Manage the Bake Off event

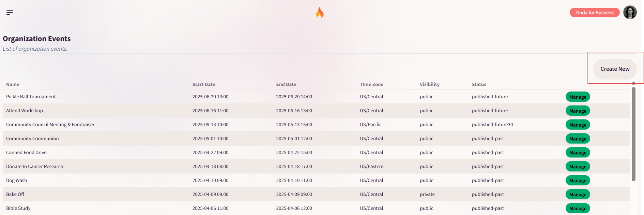click(x=578, y=195)
